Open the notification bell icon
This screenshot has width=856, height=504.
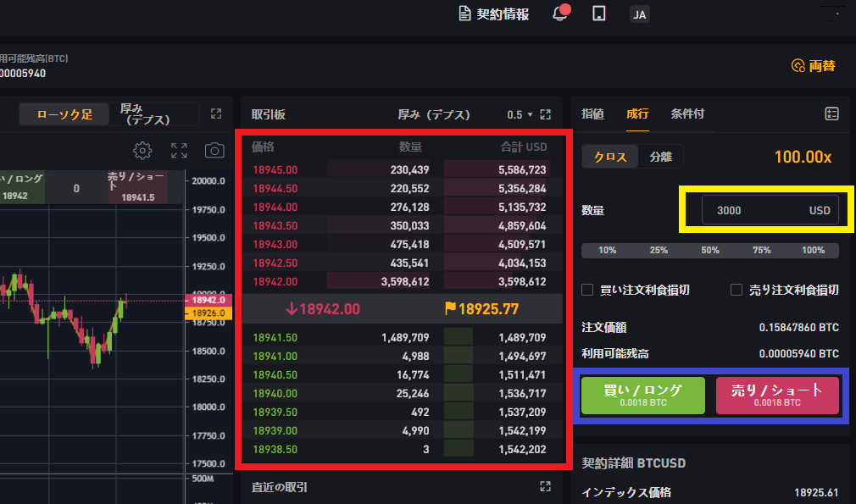(x=561, y=13)
